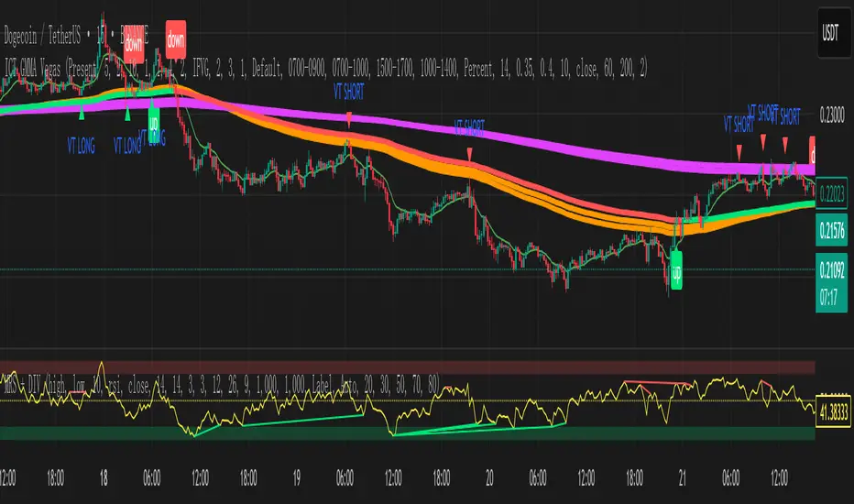Click the red down label clear of the title text
854x504 pixels.
click(x=176, y=39)
